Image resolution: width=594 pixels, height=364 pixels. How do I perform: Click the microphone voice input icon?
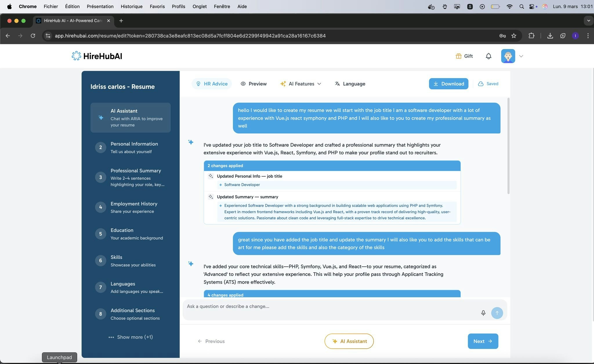click(483, 313)
